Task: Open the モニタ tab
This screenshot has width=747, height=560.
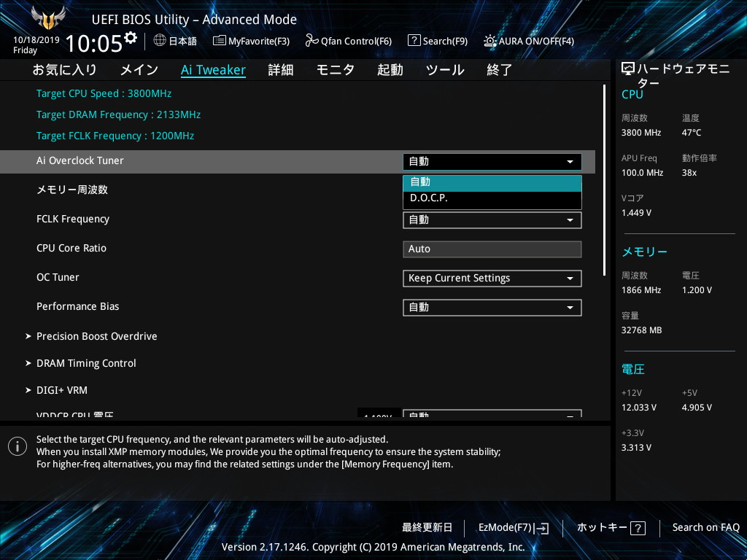Action: (336, 70)
